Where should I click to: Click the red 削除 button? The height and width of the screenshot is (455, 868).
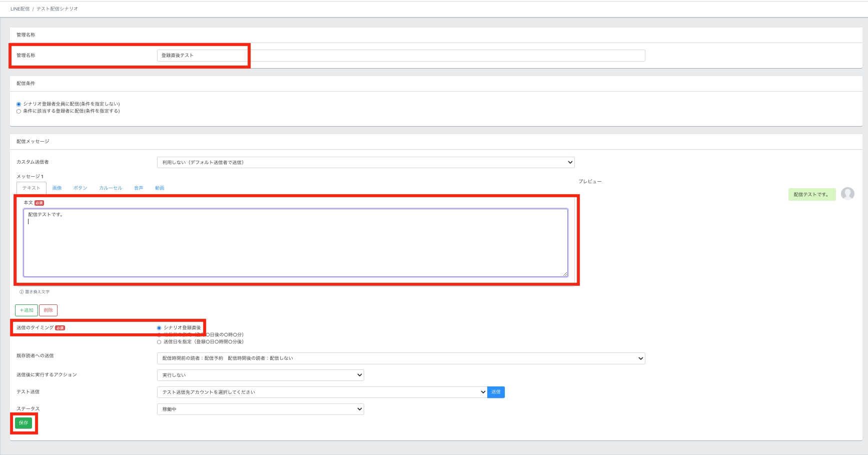point(49,310)
